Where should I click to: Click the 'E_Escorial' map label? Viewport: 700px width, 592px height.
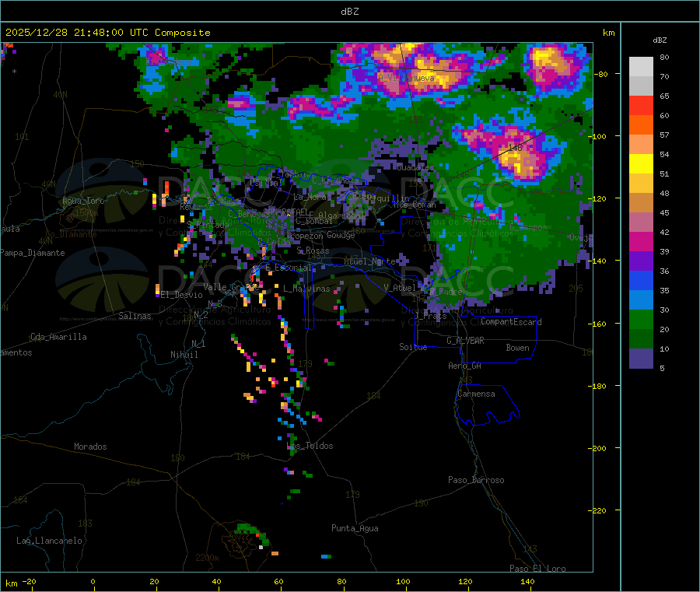289,268
